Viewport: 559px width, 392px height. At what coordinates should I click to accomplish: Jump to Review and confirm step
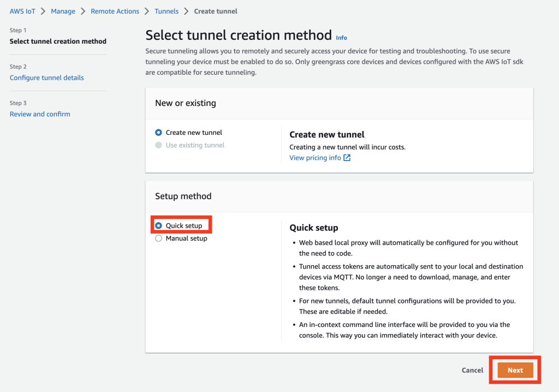[x=40, y=114]
